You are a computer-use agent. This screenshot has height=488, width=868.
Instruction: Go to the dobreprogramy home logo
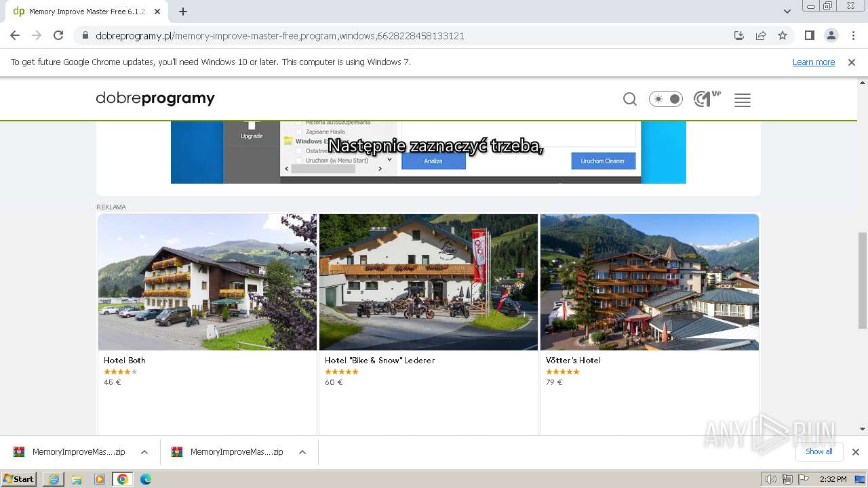(x=155, y=98)
